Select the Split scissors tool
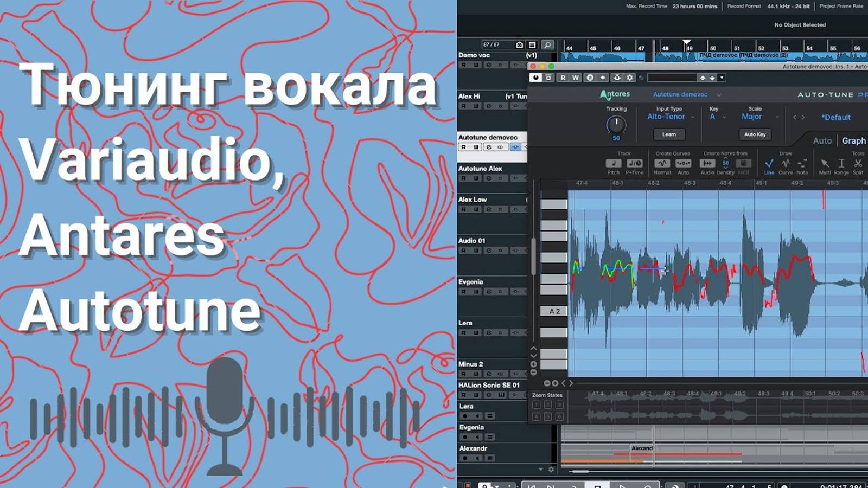Screen dimensions: 868x488 tap(858, 163)
